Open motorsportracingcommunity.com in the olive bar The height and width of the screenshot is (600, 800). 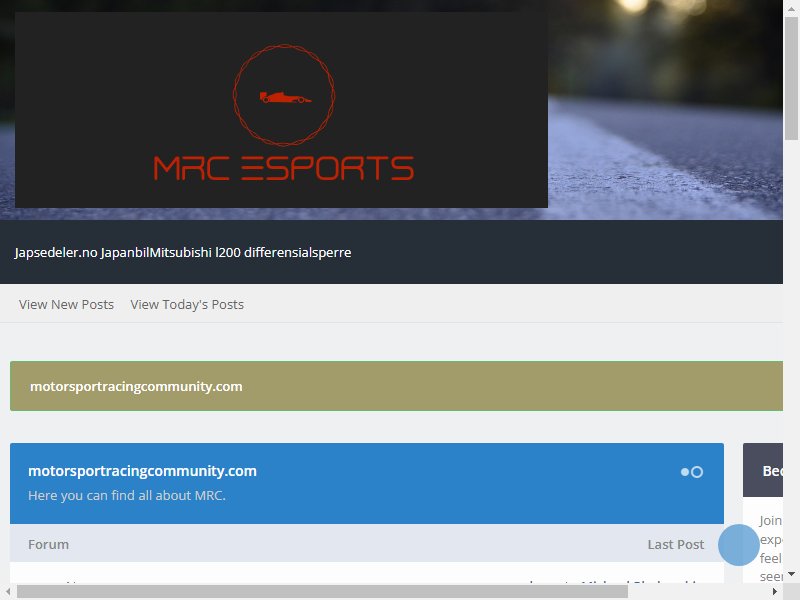[136, 387]
